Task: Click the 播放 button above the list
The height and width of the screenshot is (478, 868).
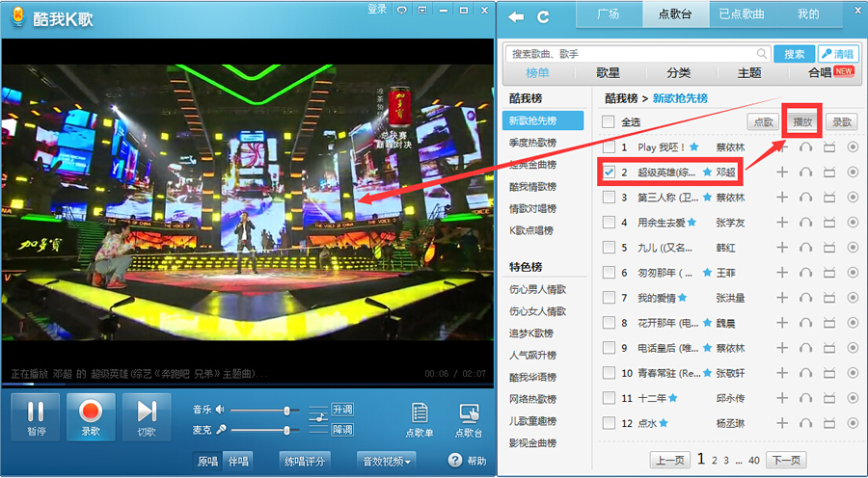Action: 802,122
